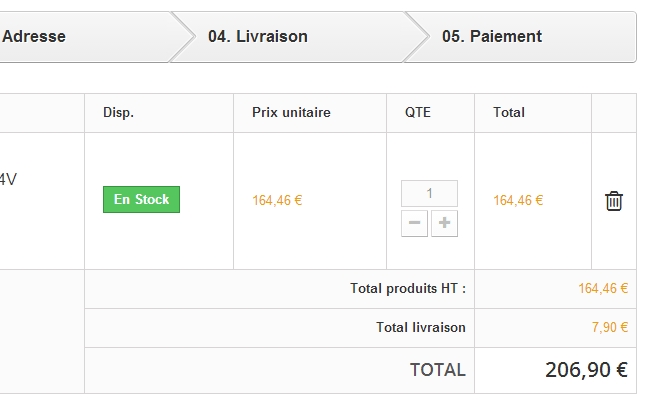Go to the 04. Livraison step

pos(257,37)
